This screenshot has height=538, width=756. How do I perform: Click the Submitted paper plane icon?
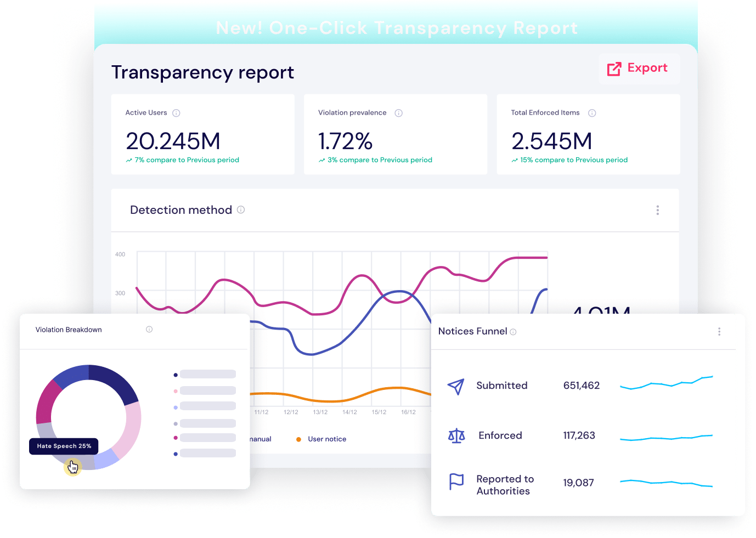[456, 386]
